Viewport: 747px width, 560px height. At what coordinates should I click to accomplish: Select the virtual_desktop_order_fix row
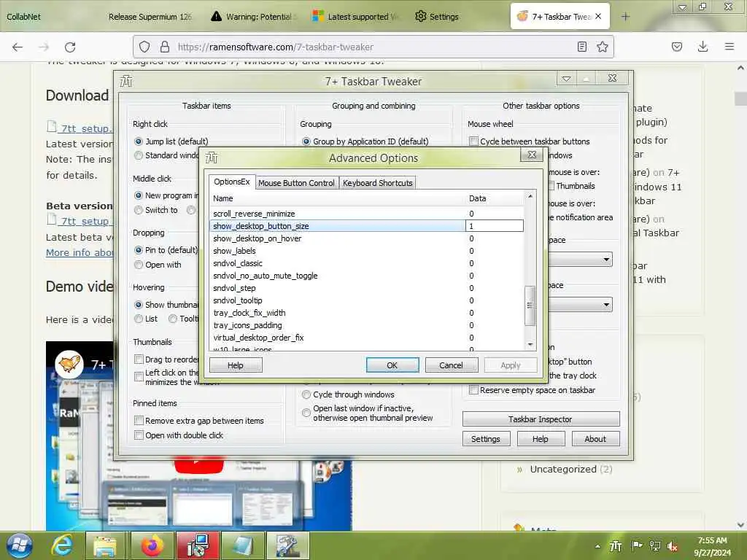[x=366, y=337]
